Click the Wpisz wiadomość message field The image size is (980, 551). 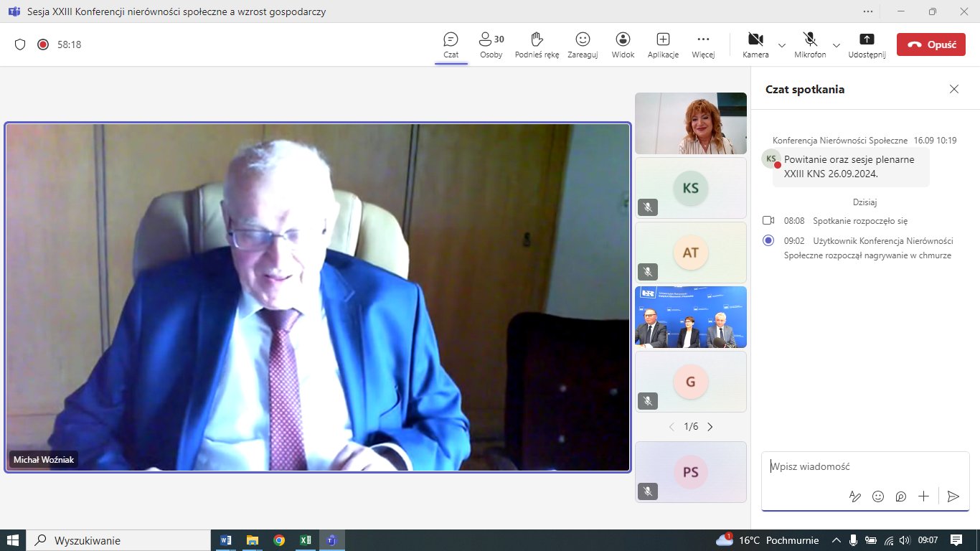point(861,467)
